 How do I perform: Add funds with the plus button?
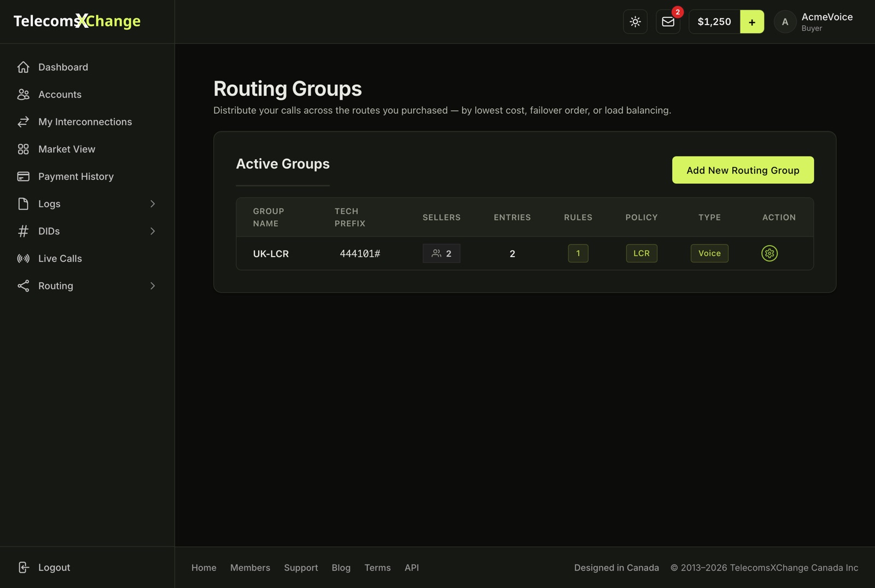pyautogui.click(x=752, y=22)
